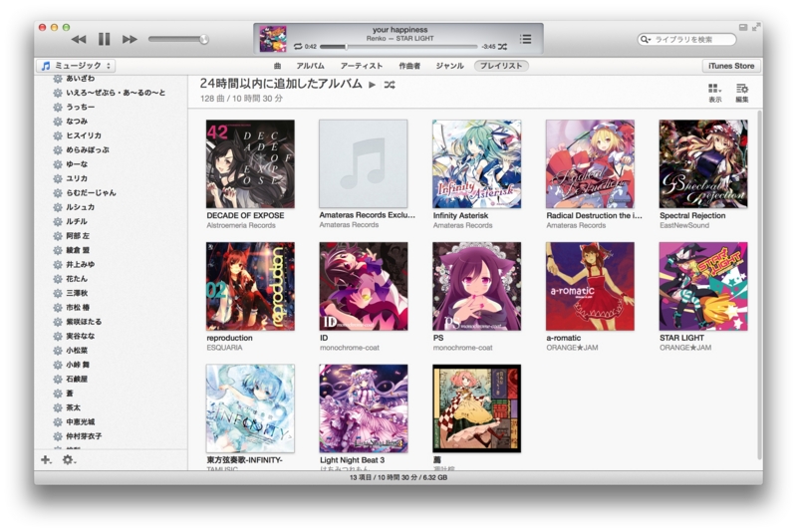Skip back to previous track
This screenshot has height=532, width=797.
pyautogui.click(x=79, y=39)
